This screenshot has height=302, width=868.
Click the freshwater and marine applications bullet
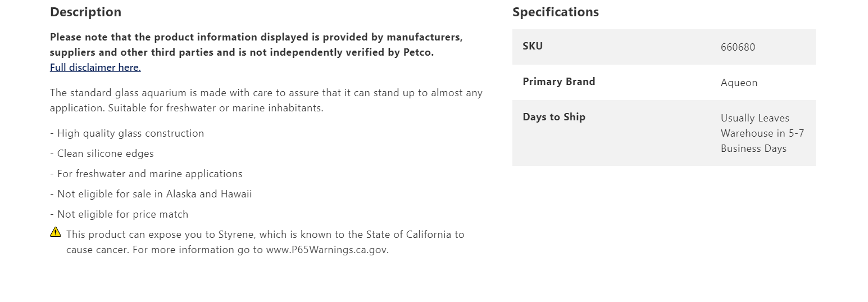pos(146,174)
